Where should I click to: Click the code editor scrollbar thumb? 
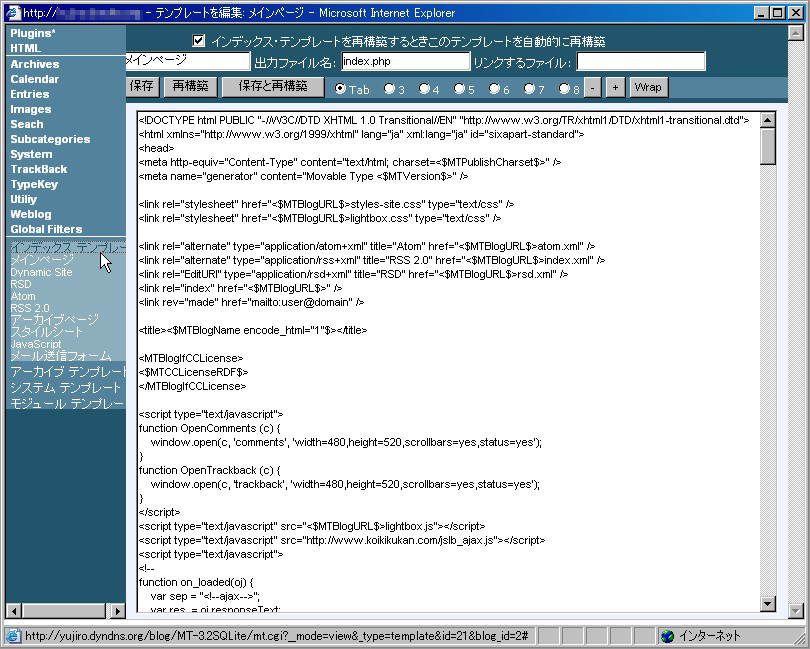(x=768, y=147)
